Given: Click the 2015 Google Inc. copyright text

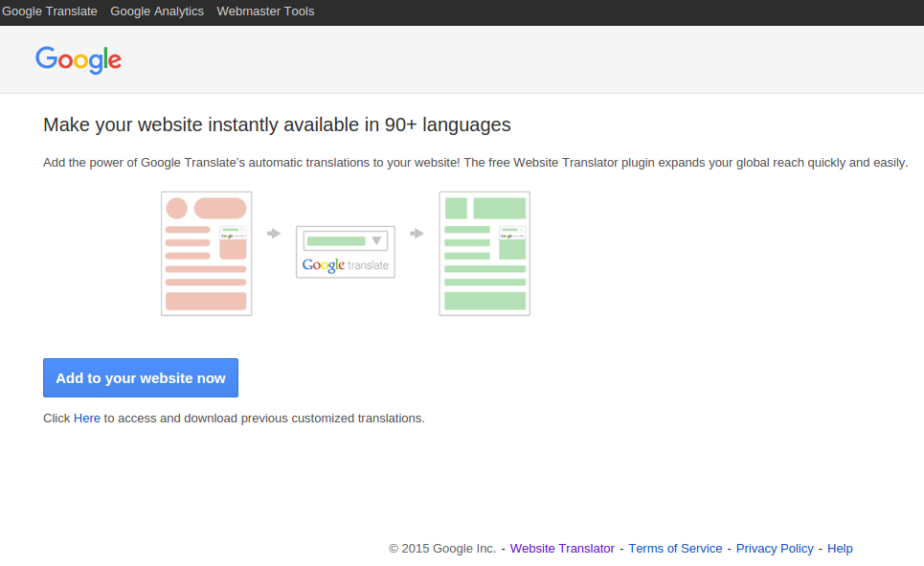Looking at the screenshot, I should pyautogui.click(x=442, y=549).
